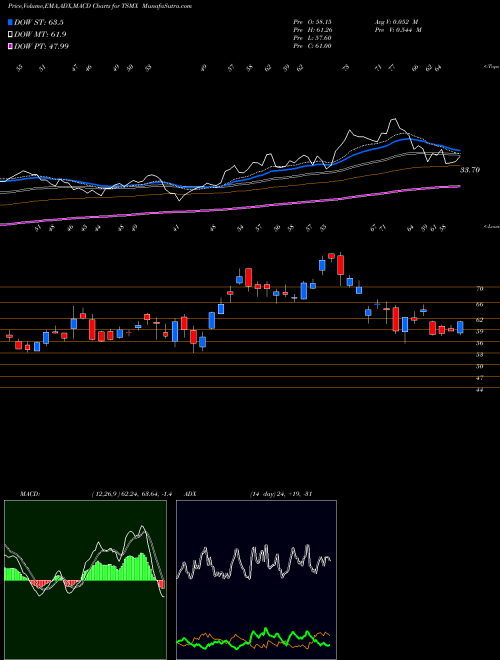Click the magenta DOW PT legend swatch
Image resolution: width=500 pixels, height=660 pixels.
coord(10,46)
